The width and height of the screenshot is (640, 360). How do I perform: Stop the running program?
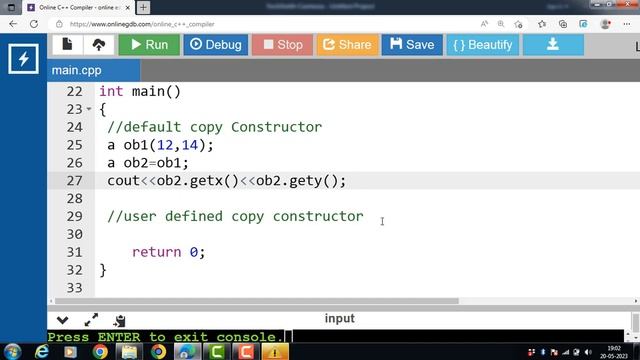282,44
